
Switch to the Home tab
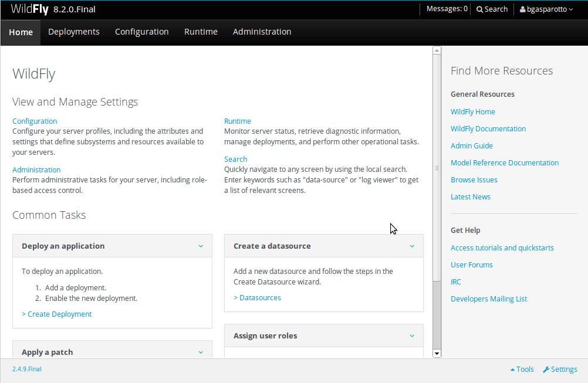click(21, 32)
